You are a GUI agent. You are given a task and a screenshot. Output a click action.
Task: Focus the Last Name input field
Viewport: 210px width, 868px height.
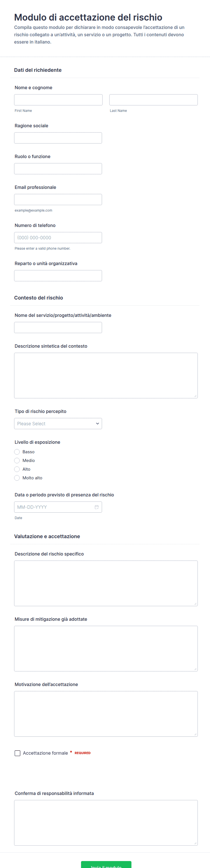153,100
